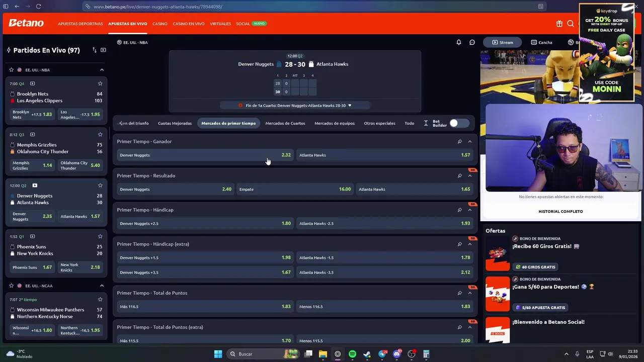Open the Casino En Vivo menu
Image resolution: width=644 pixels, height=362 pixels.
point(189,24)
